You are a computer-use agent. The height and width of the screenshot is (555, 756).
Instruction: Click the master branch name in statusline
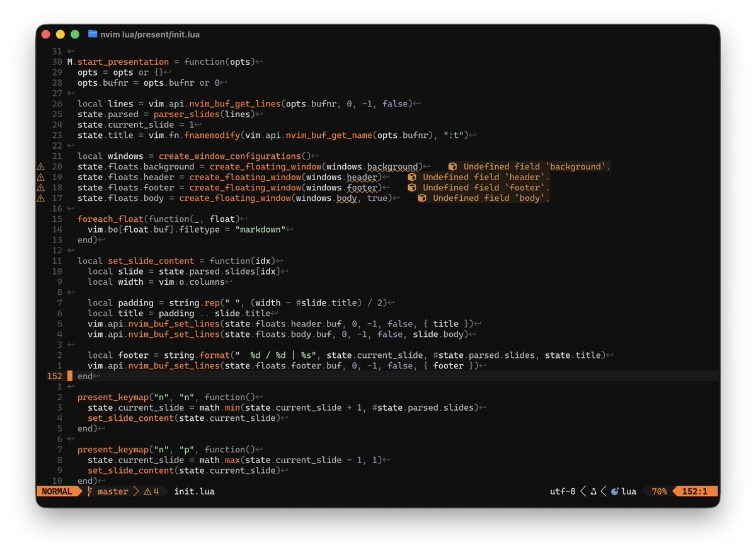[x=113, y=491]
